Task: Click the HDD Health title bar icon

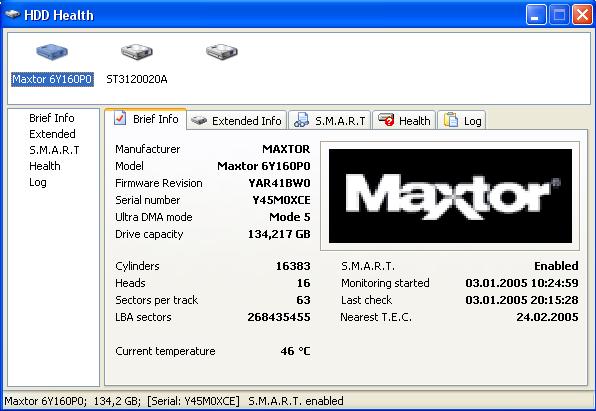Action: (x=12, y=14)
